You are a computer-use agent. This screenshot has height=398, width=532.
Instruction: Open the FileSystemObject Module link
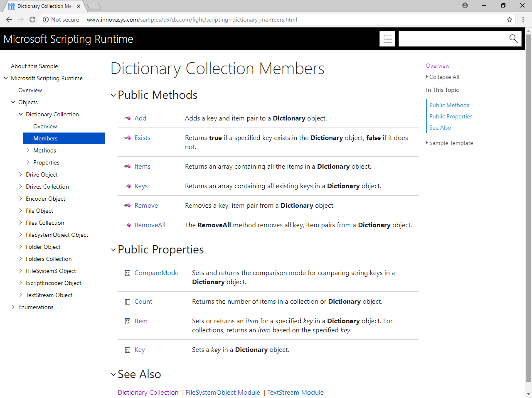pyautogui.click(x=223, y=393)
